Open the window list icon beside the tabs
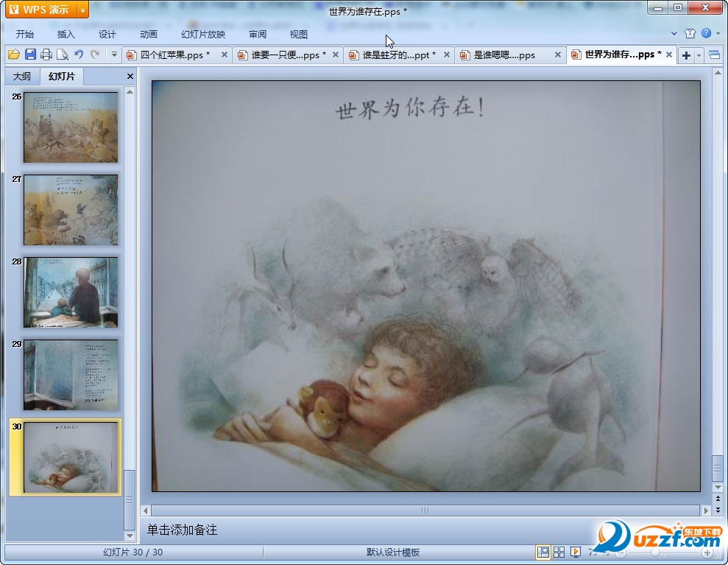 (715, 55)
